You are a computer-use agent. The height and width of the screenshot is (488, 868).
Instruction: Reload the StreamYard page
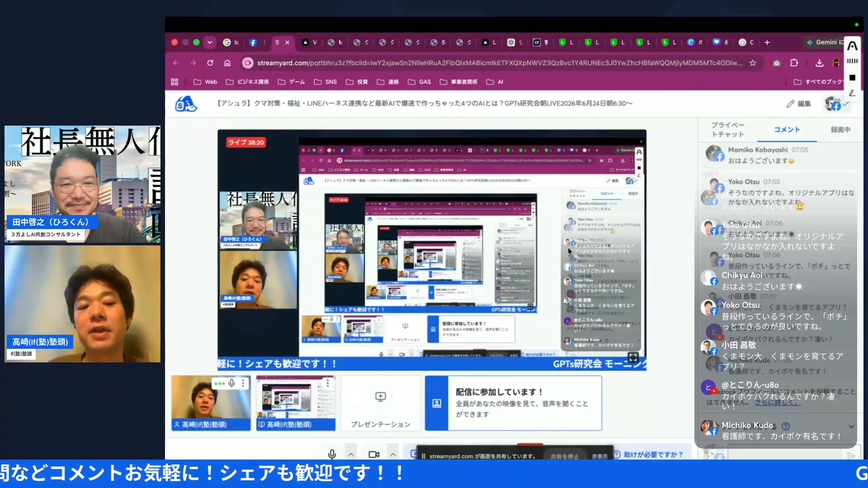point(210,63)
